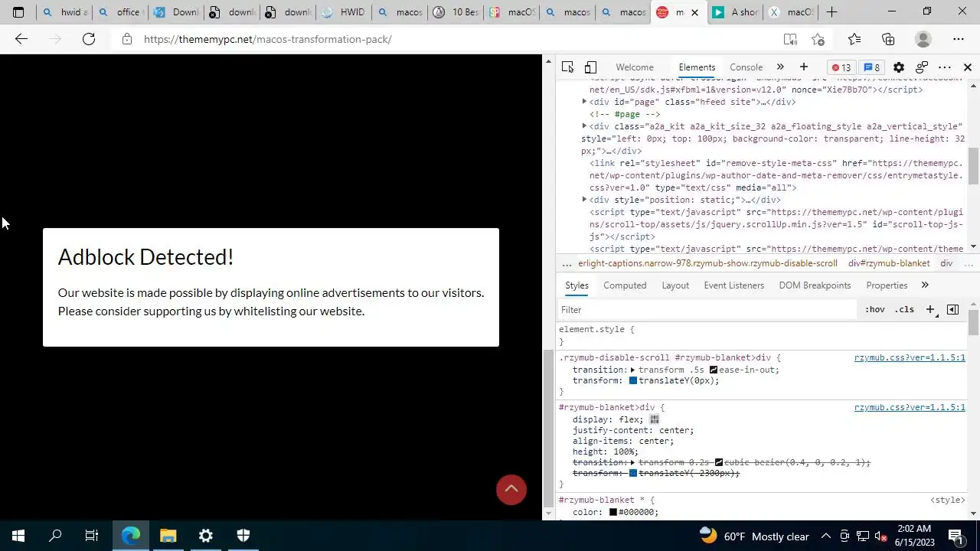Reload the current page
980x551 pixels.
pos(89,39)
